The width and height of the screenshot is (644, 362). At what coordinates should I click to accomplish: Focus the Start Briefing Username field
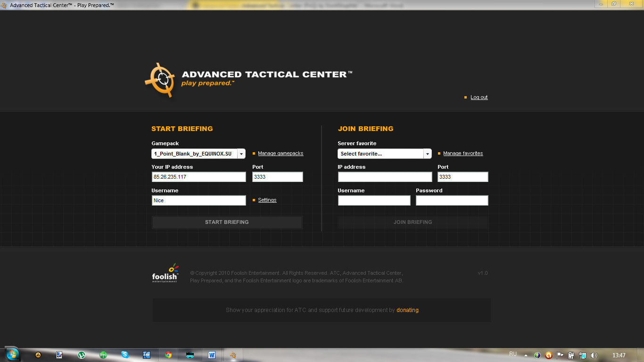198,200
